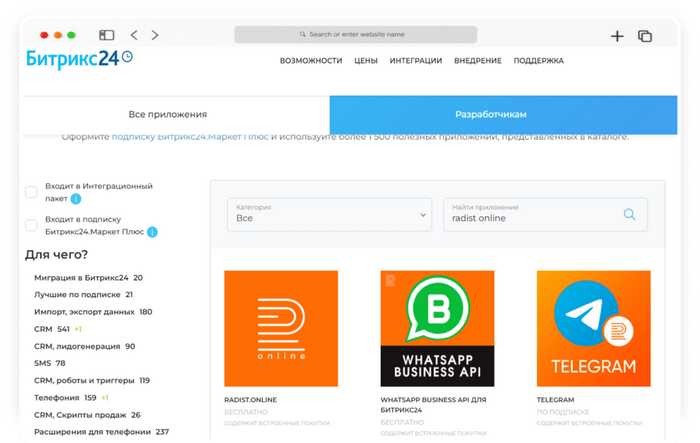
Task: Click the search magnifier icon in app search field
Action: click(629, 214)
